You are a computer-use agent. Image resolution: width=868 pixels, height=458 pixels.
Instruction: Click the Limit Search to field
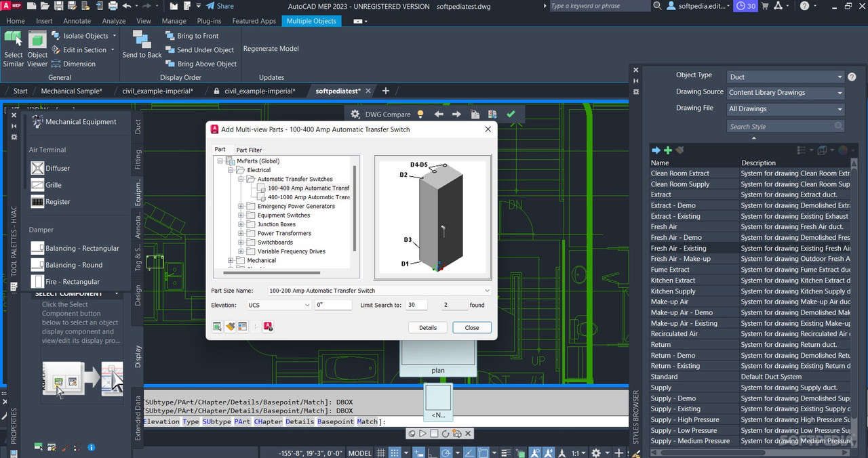(x=416, y=306)
